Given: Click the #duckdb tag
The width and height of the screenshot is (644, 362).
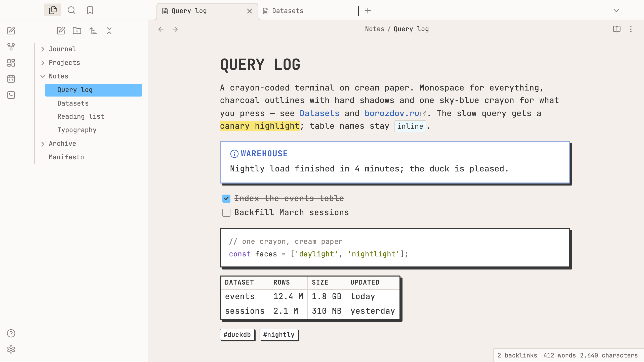Looking at the screenshot, I should point(237,335).
